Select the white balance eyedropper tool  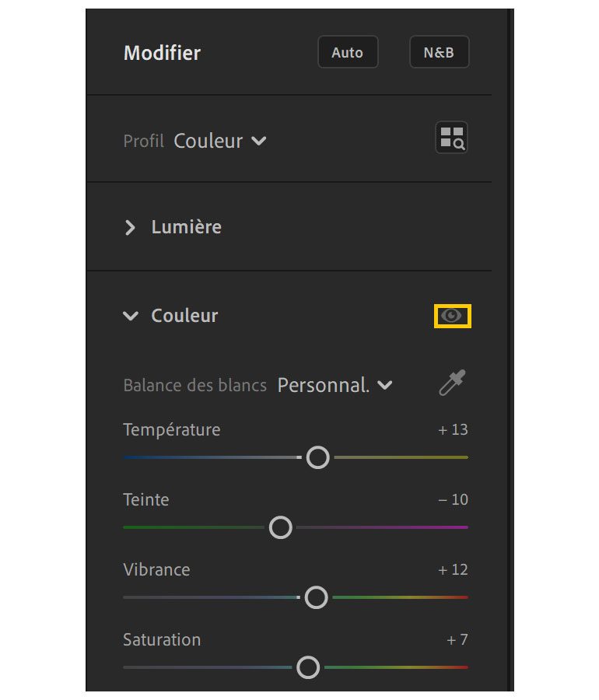(x=452, y=383)
